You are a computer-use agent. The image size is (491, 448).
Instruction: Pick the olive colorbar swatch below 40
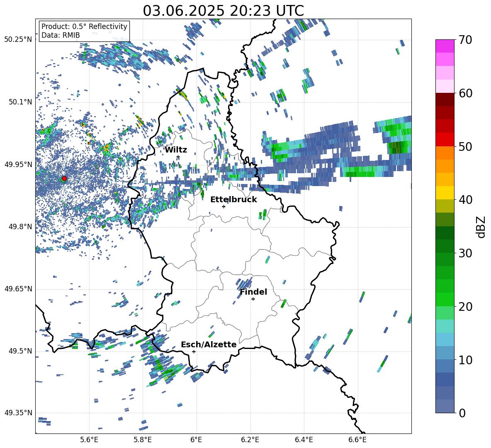[445, 206]
